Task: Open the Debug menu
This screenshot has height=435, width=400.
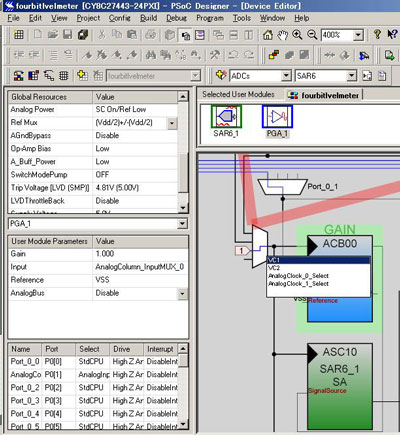Action: (177, 18)
